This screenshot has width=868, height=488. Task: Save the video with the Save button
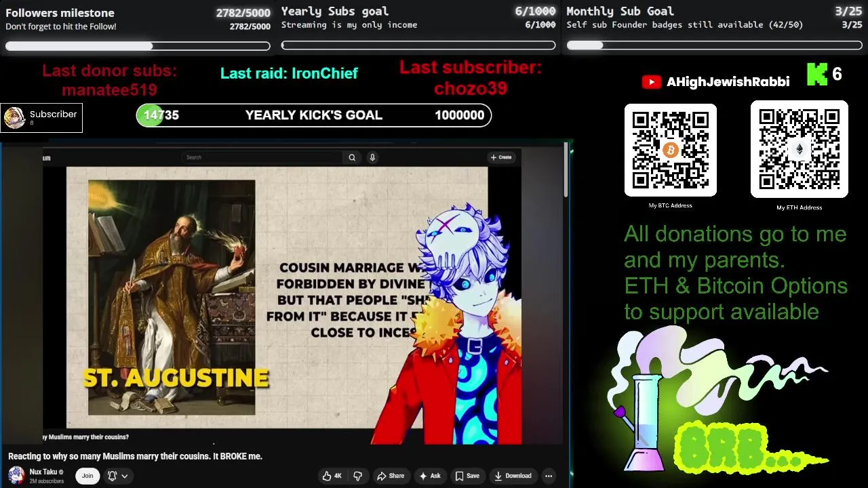click(467, 476)
